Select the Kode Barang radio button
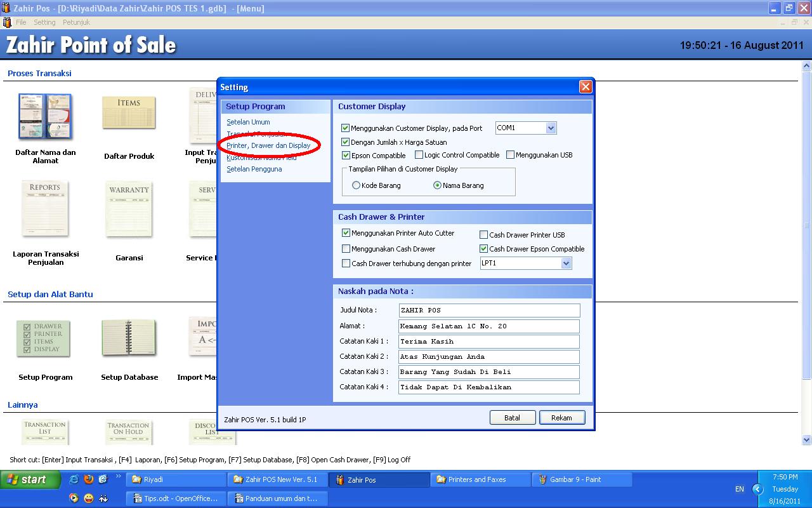This screenshot has height=508, width=812. pyautogui.click(x=356, y=185)
